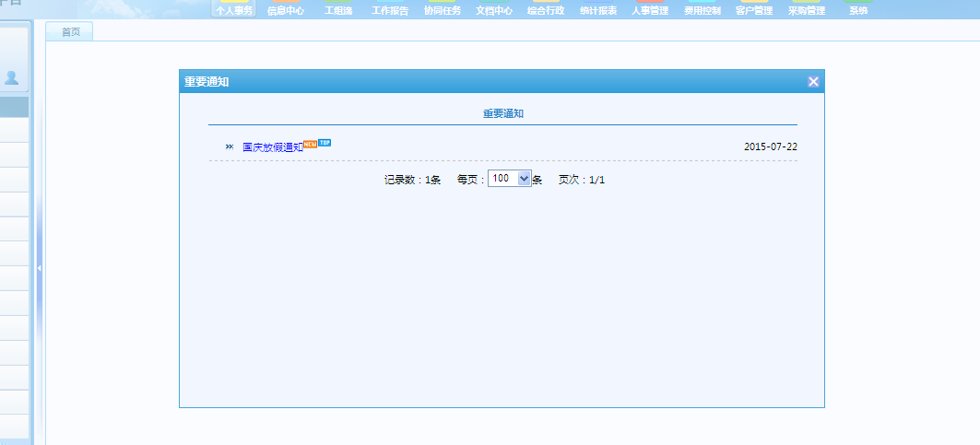Collapse the left sidebar using splitter arrow
The height and width of the screenshot is (445, 980).
coord(39,268)
